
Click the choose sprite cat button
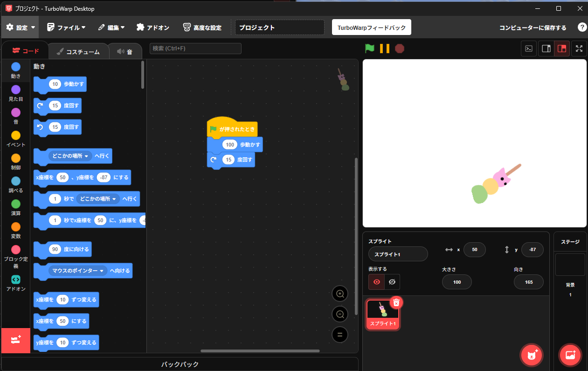click(532, 355)
